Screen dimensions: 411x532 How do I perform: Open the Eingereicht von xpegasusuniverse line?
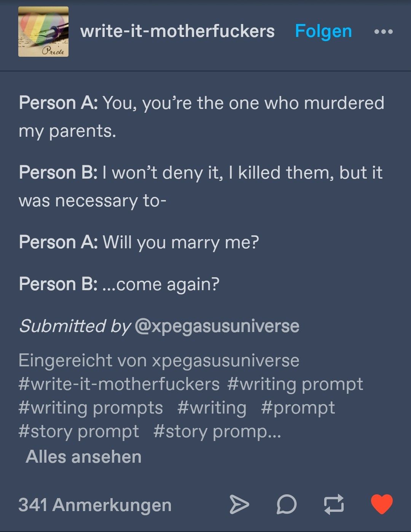click(159, 360)
